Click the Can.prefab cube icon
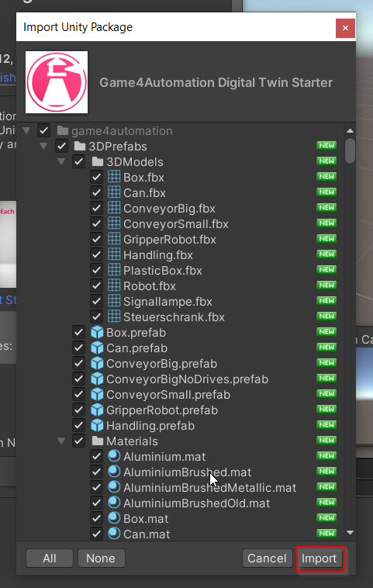The height and width of the screenshot is (588, 373). 97,348
